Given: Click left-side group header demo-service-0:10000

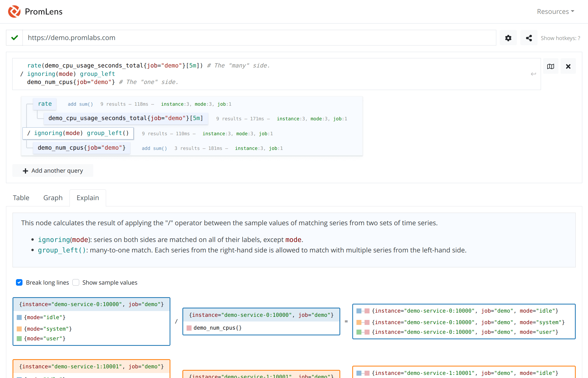Looking at the screenshot, I should click(x=91, y=304).
